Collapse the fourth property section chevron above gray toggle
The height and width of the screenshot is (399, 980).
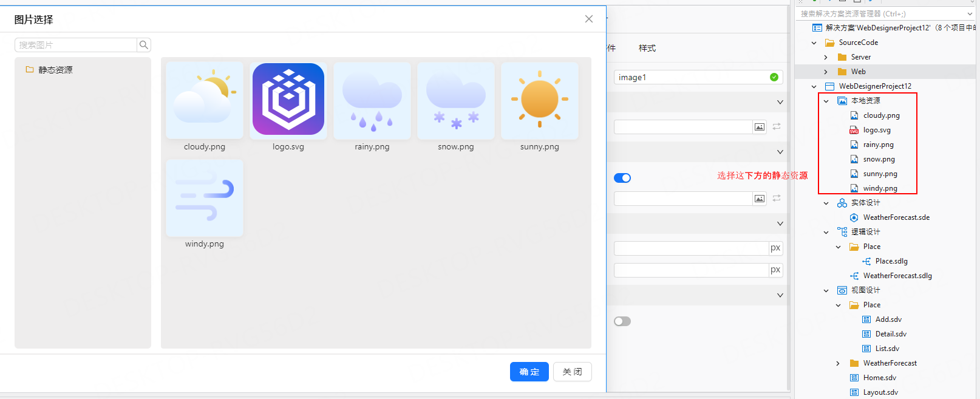pos(780,295)
